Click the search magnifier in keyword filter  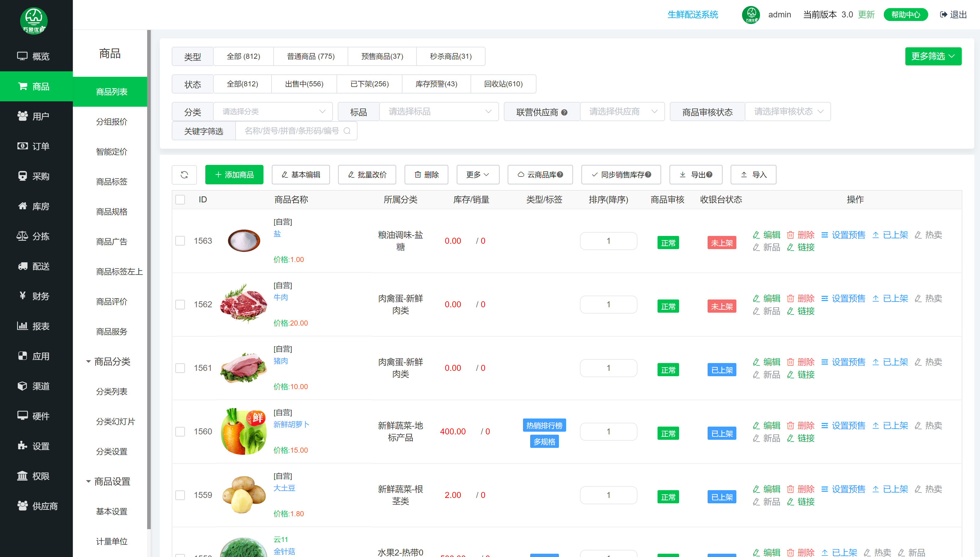347,131
